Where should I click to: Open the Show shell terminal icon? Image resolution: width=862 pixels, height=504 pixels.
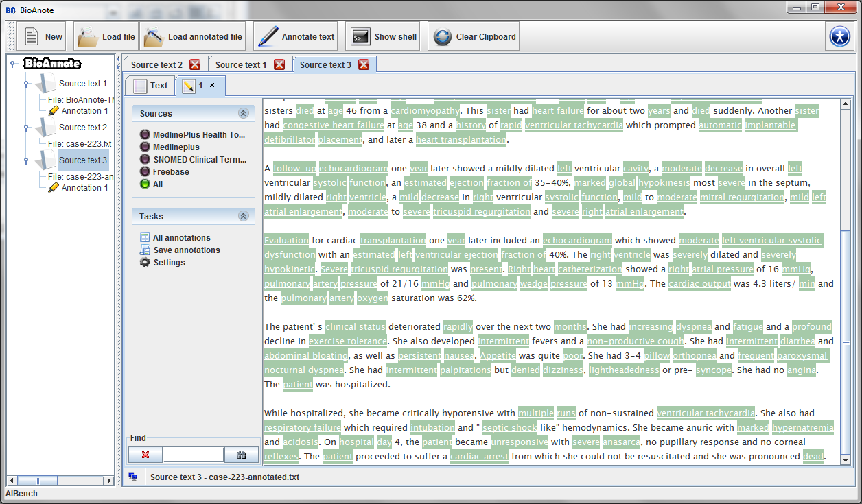pos(360,37)
